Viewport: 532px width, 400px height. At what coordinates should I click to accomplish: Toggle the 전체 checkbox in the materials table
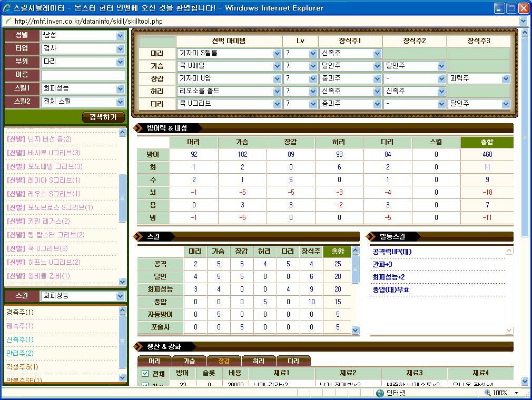pyautogui.click(x=145, y=374)
